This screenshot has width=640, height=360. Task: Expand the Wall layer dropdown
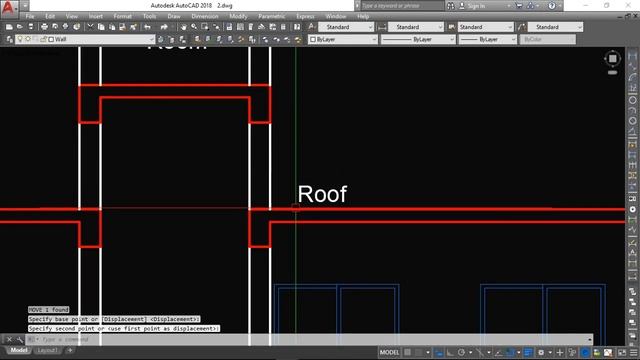[151, 39]
